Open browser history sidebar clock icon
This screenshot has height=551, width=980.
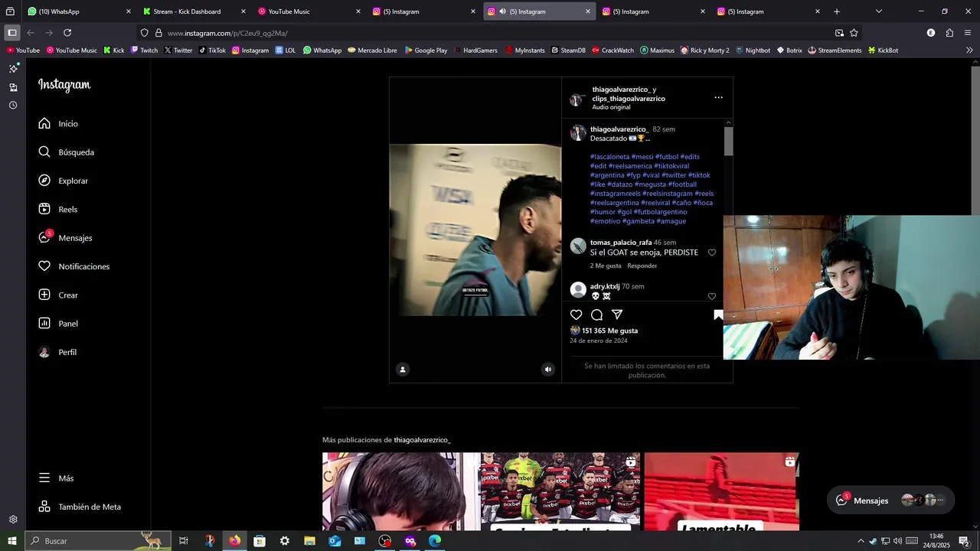[x=13, y=106]
